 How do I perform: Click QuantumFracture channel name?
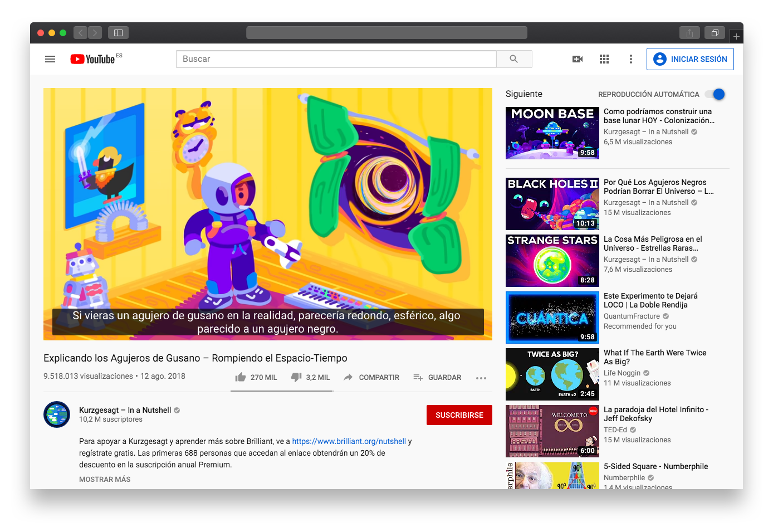[632, 316]
